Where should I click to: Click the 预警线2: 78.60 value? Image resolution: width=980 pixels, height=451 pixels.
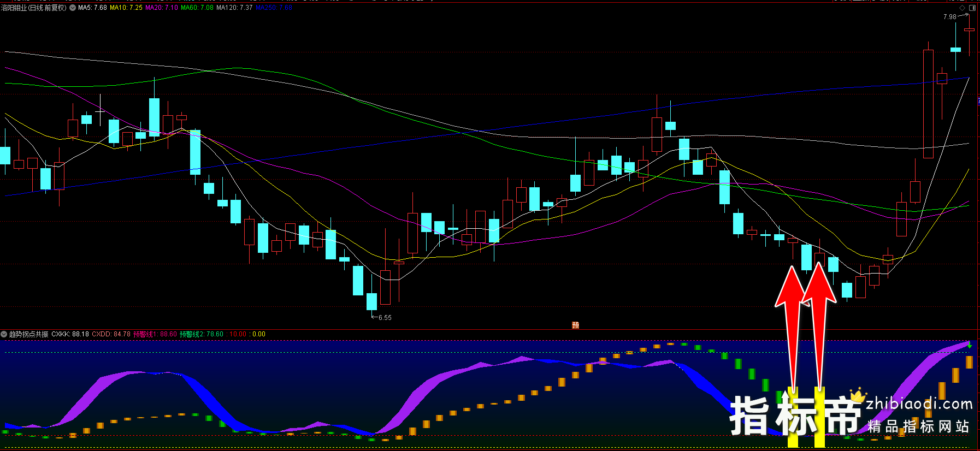point(202,334)
